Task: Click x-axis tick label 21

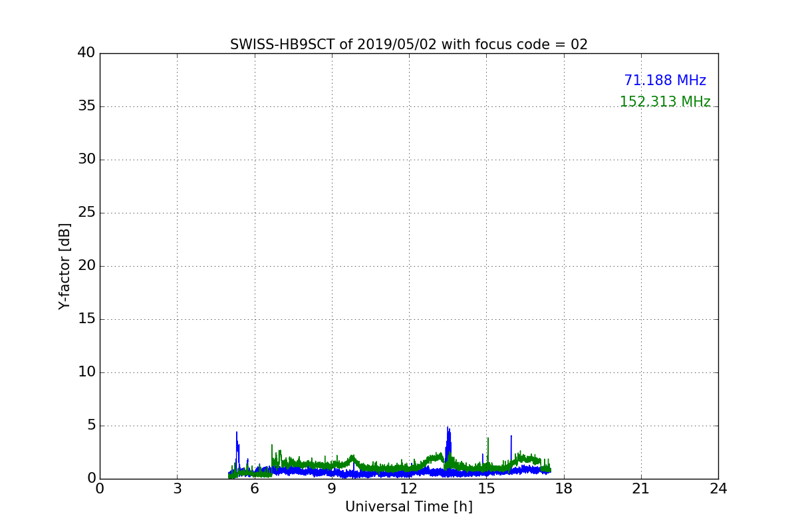Action: (641, 489)
